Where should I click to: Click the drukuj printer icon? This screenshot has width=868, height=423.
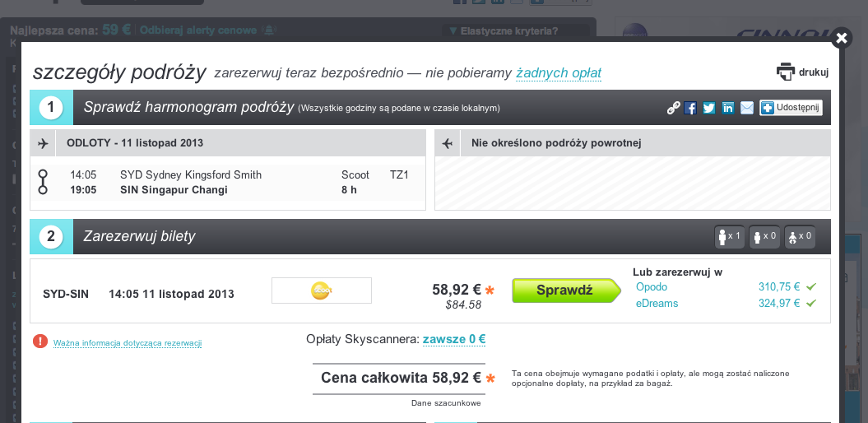coord(786,72)
